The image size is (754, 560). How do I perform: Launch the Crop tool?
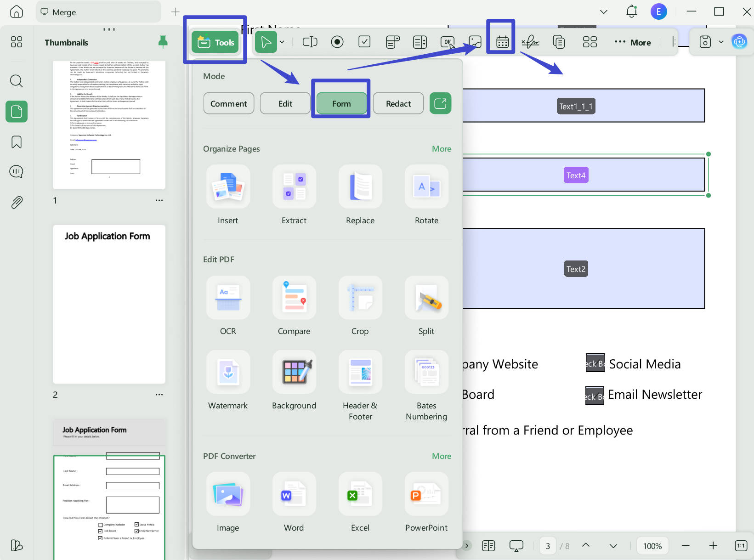pyautogui.click(x=360, y=305)
